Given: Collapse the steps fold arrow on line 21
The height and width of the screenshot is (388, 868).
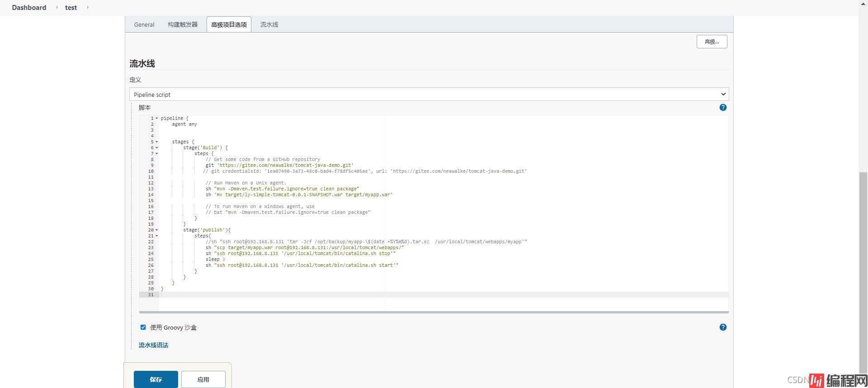Looking at the screenshot, I should [x=157, y=236].
